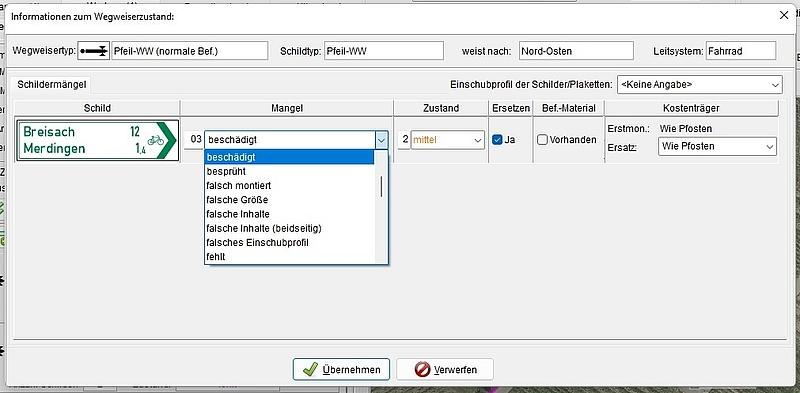
Task: Click the Schildtyp Pfeil-WW field
Action: [x=384, y=51]
